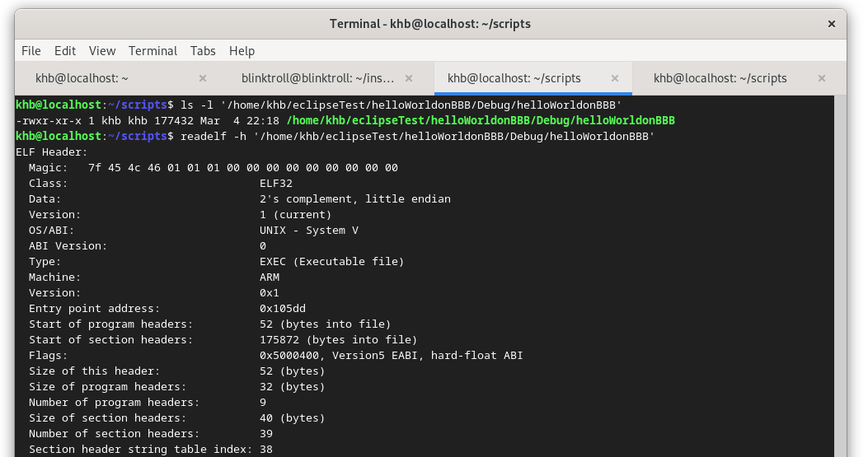Click the Flags value '0x5000400, Version5 EABI'
The height and width of the screenshot is (457, 868).
pyautogui.click(x=340, y=355)
